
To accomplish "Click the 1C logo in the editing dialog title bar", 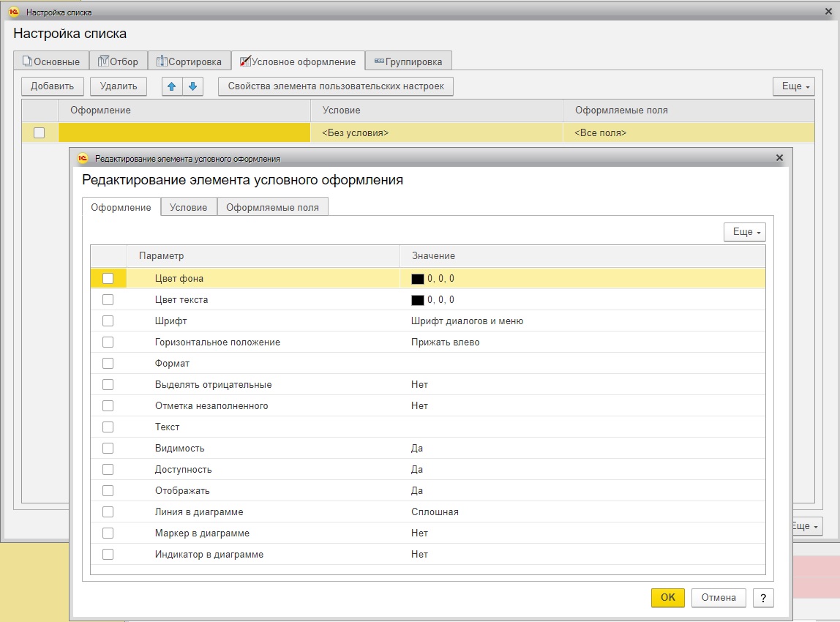I will point(83,158).
